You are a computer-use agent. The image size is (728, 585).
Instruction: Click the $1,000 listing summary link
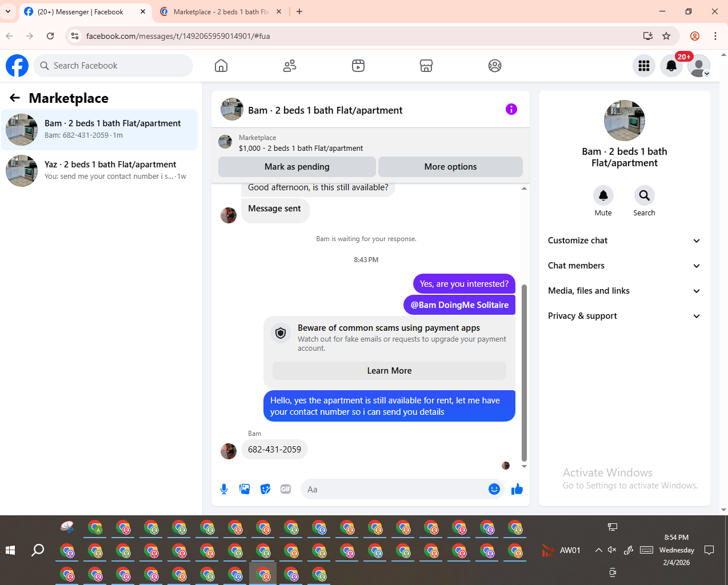(301, 148)
